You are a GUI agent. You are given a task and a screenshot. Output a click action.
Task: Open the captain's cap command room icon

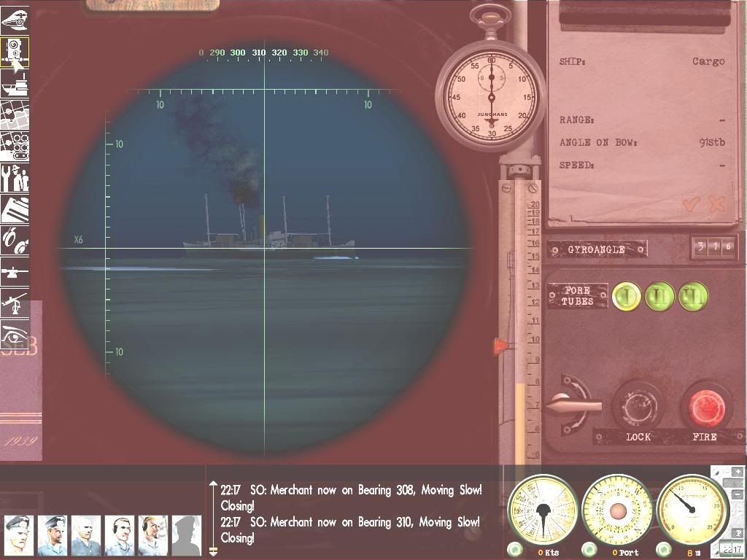[15, 20]
